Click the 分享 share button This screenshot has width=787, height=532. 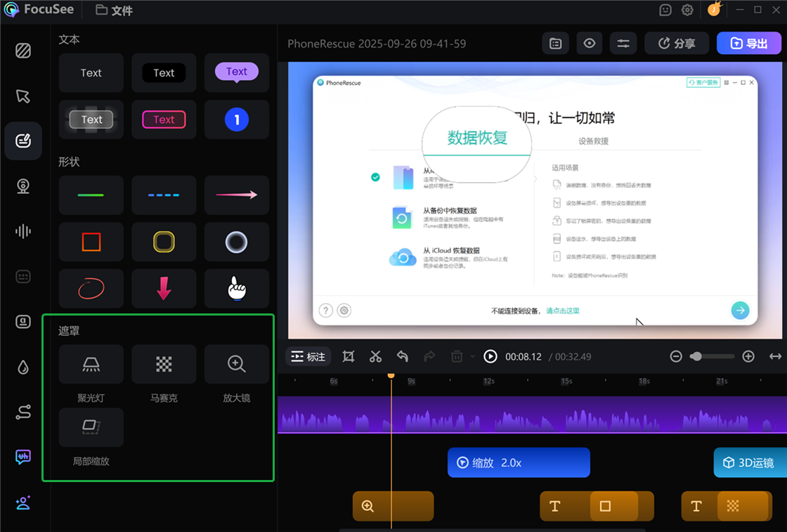tap(677, 44)
